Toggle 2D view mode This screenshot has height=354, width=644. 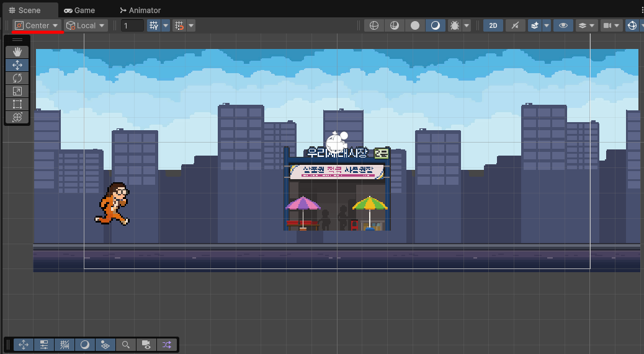(493, 25)
